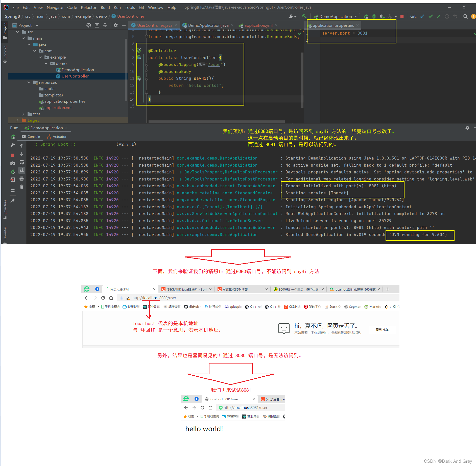Image resolution: width=476 pixels, height=466 pixels.
Task: Expand the test folder
Action: (x=23, y=114)
